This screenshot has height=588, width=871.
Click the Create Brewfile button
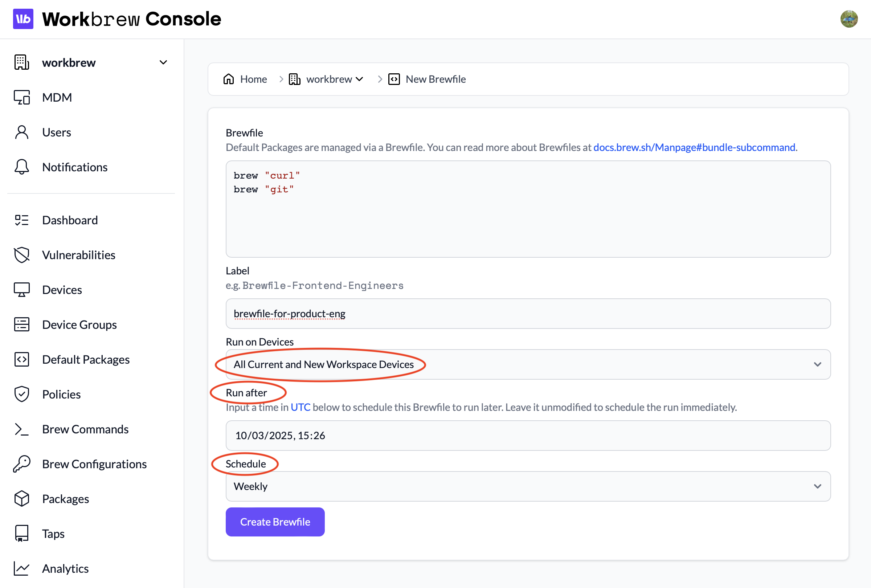tap(275, 522)
